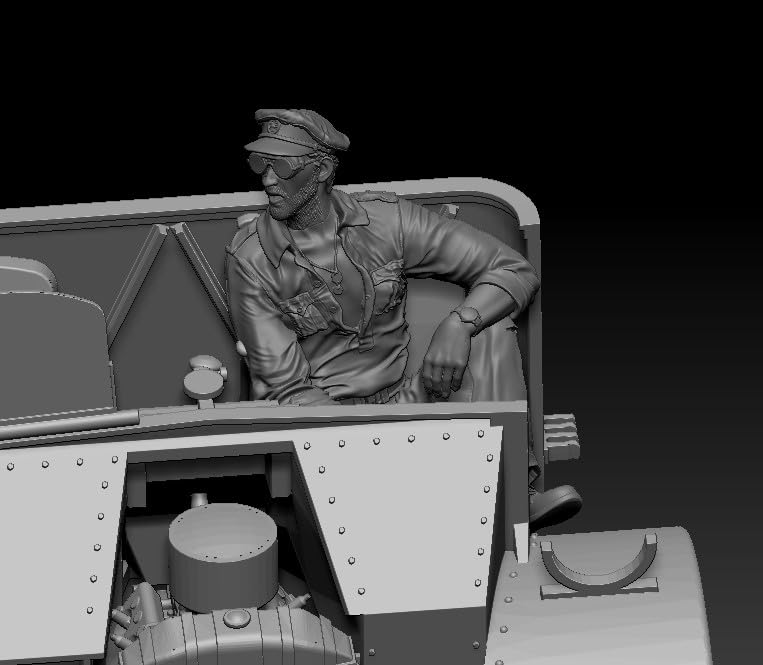Click the figure's boot beside the fender
Viewport: 763px width, 665px height.
tap(556, 506)
